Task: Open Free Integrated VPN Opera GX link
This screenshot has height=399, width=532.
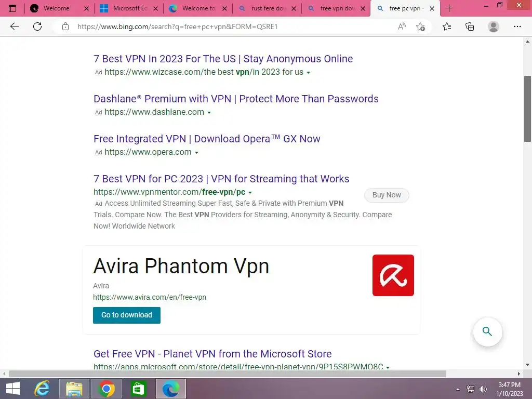Action: coord(207,139)
